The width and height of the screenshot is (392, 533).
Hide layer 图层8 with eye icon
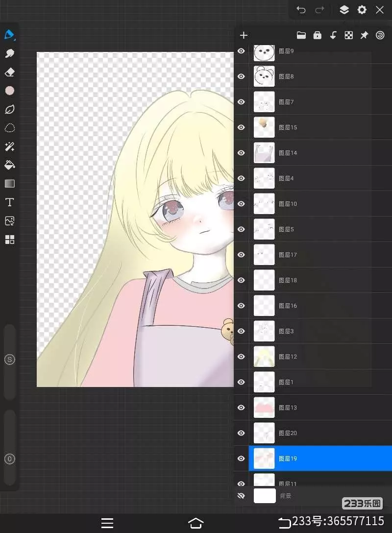pyautogui.click(x=241, y=76)
